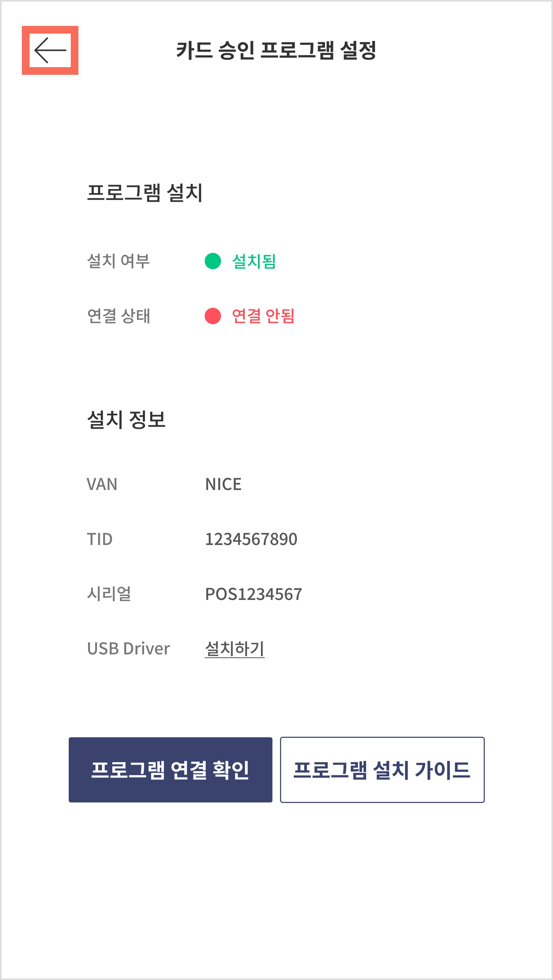Go back using the left arrow icon
The height and width of the screenshot is (980, 553).
50,50
